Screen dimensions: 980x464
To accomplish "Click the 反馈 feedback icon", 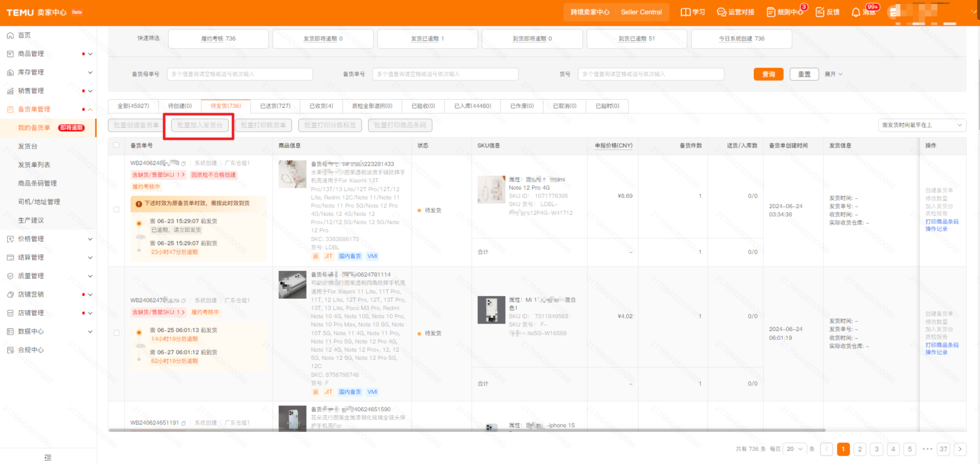I will click(820, 12).
